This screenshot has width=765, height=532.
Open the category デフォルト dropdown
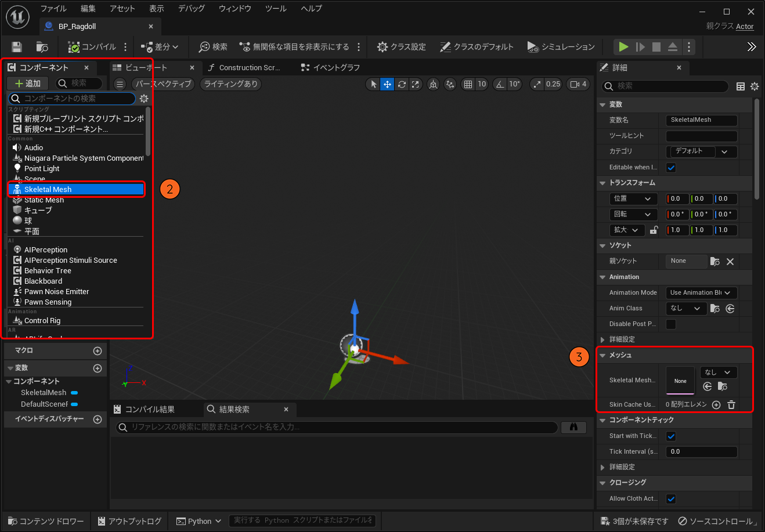701,151
